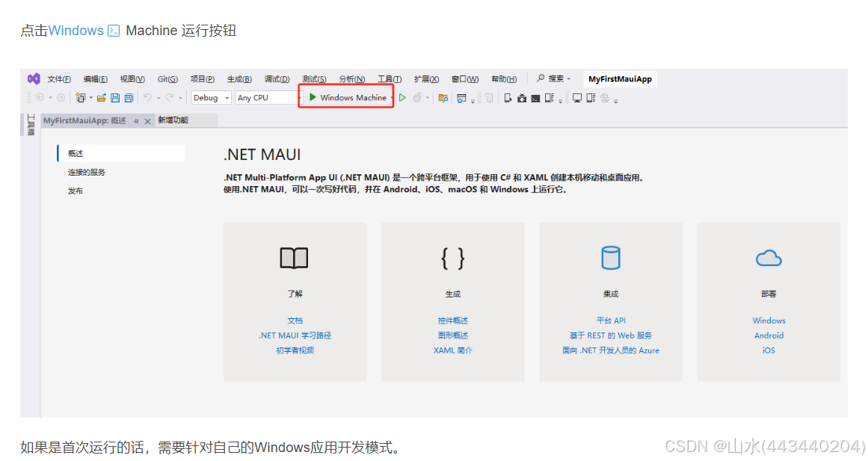Click the cloud icon above 部署
Viewport: 868px width, 461px height.
(x=769, y=258)
